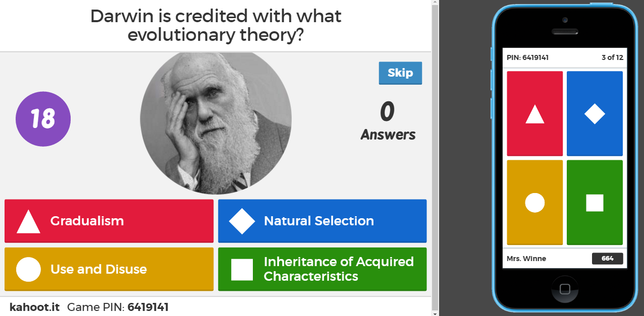644x316 pixels.
Task: Choose the Inheritance of Acquired Characteristics answer
Action: (x=322, y=269)
